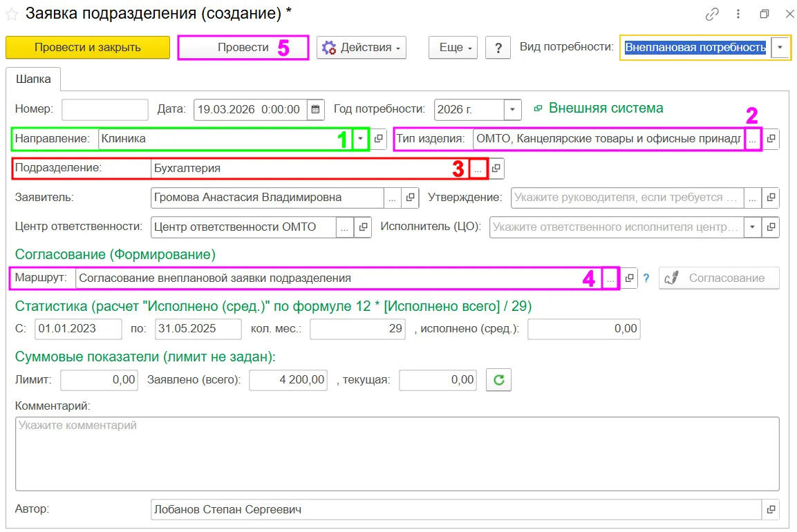The height and width of the screenshot is (532, 797).
Task: Click the Согласование button
Action: click(719, 278)
